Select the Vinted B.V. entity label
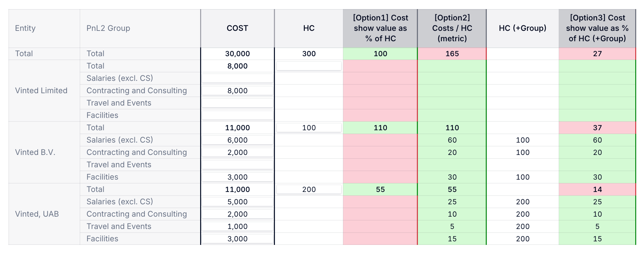644x254 pixels. tap(35, 152)
